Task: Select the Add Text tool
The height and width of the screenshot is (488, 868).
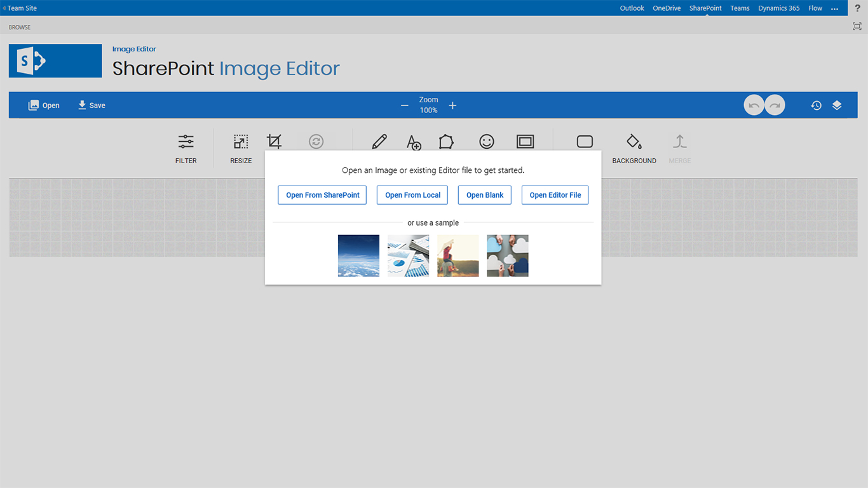Action: [x=414, y=142]
